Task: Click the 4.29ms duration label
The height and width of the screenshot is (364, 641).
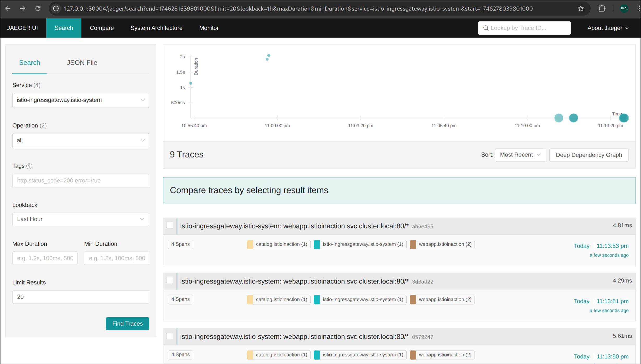Action: [622, 281]
